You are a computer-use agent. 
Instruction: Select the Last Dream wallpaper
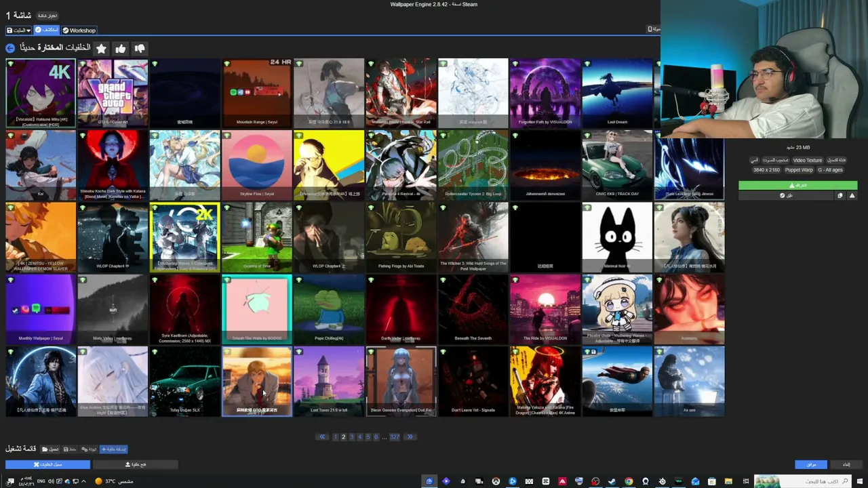point(617,93)
